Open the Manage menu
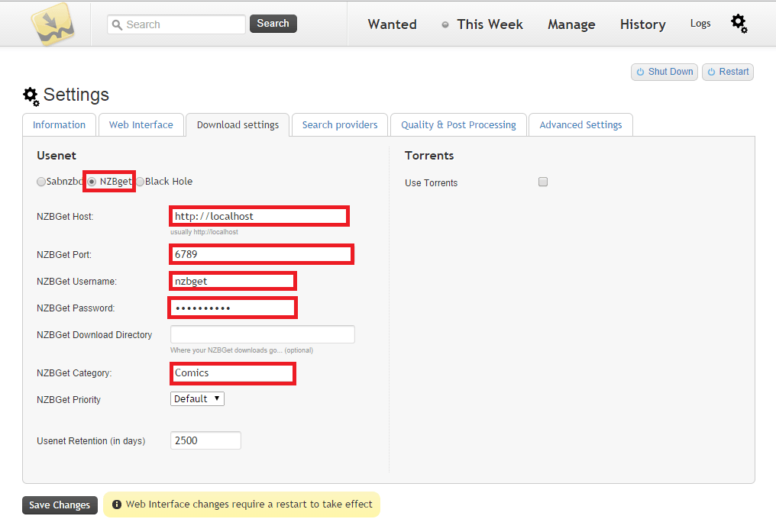This screenshot has height=532, width=776. point(571,24)
